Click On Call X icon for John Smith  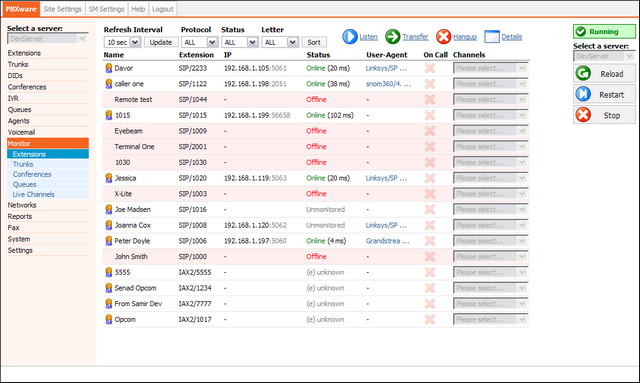430,256
